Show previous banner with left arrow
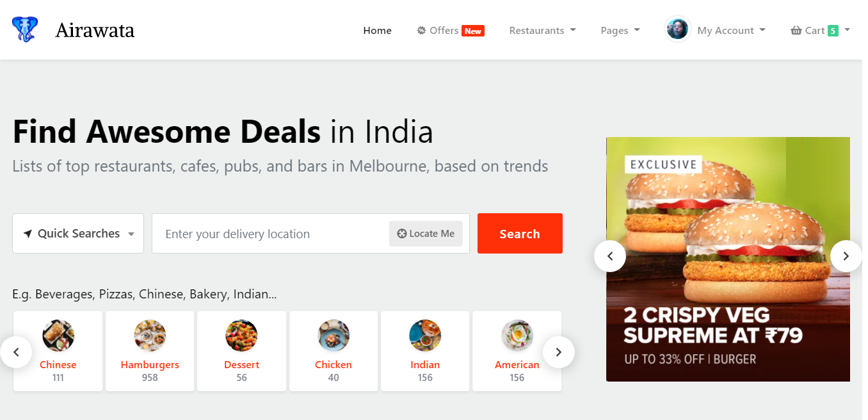This screenshot has height=420, width=868. pyautogui.click(x=610, y=256)
